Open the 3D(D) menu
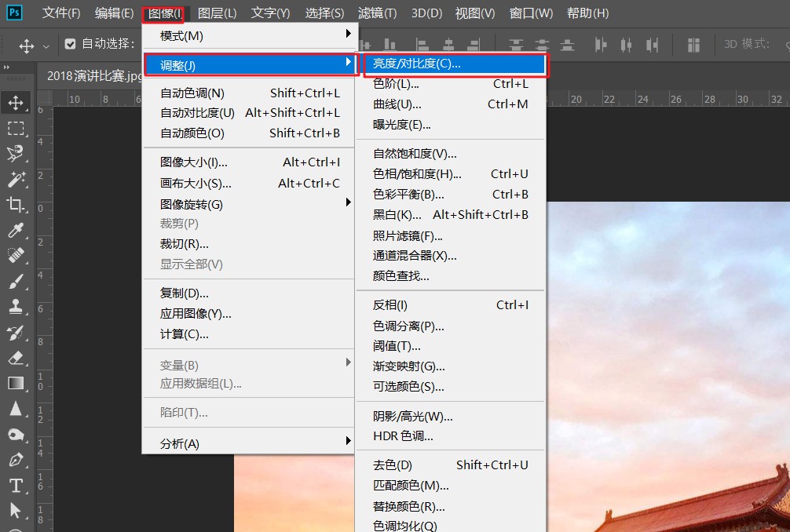This screenshot has width=790, height=532. pos(426,13)
